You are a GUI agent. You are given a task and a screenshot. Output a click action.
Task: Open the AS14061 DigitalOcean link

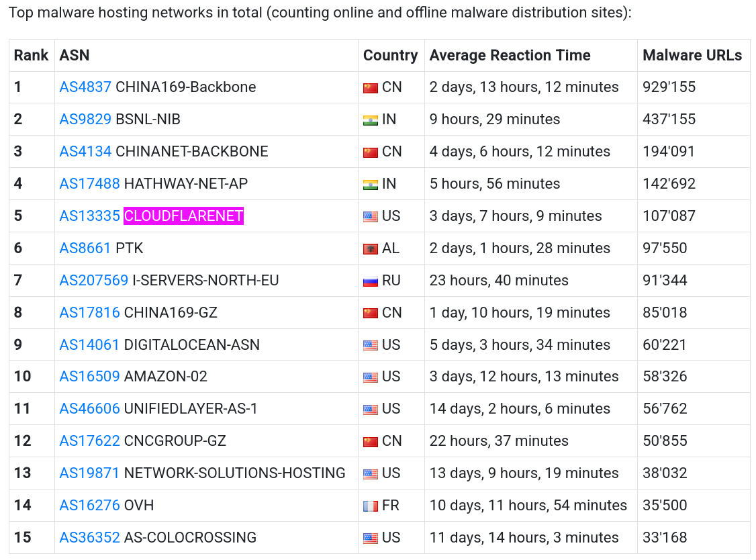point(89,345)
